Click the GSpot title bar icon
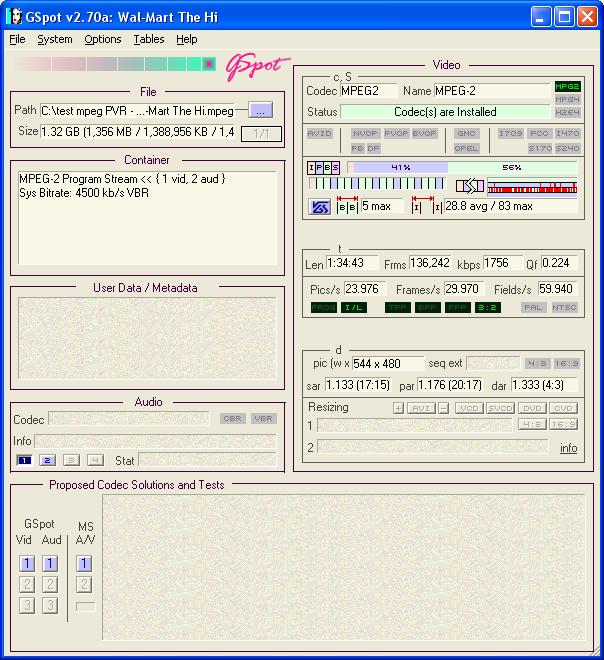Screen dimensions: 604x660 pyautogui.click(x=14, y=17)
